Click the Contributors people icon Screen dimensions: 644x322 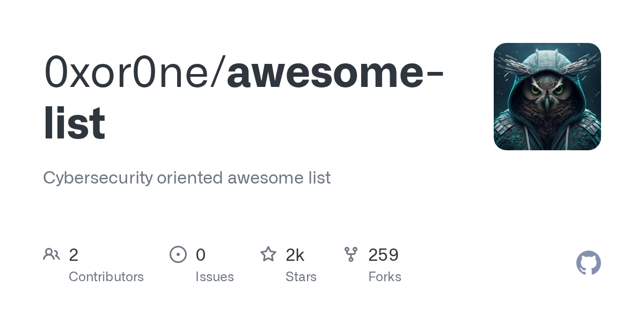52,254
